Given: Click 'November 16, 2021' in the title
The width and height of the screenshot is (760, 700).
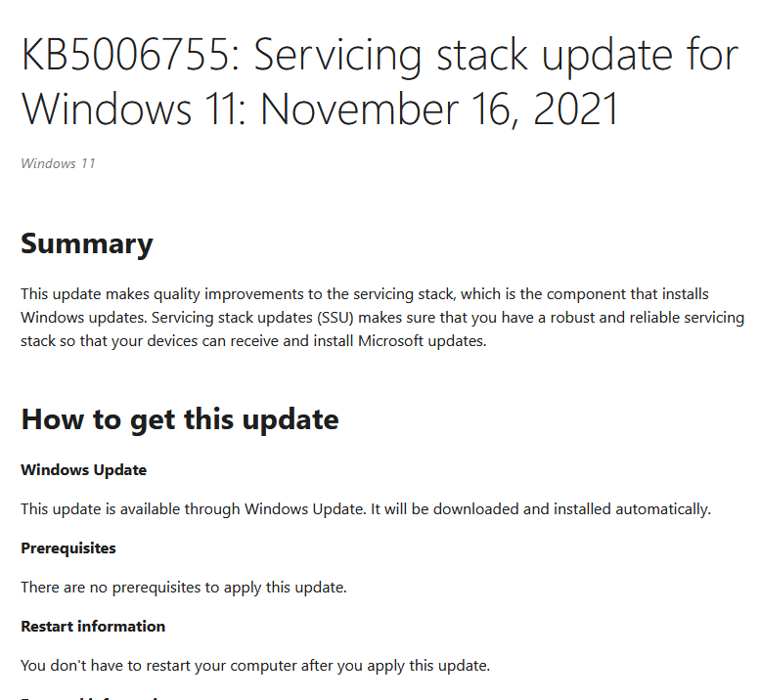Looking at the screenshot, I should (x=439, y=109).
